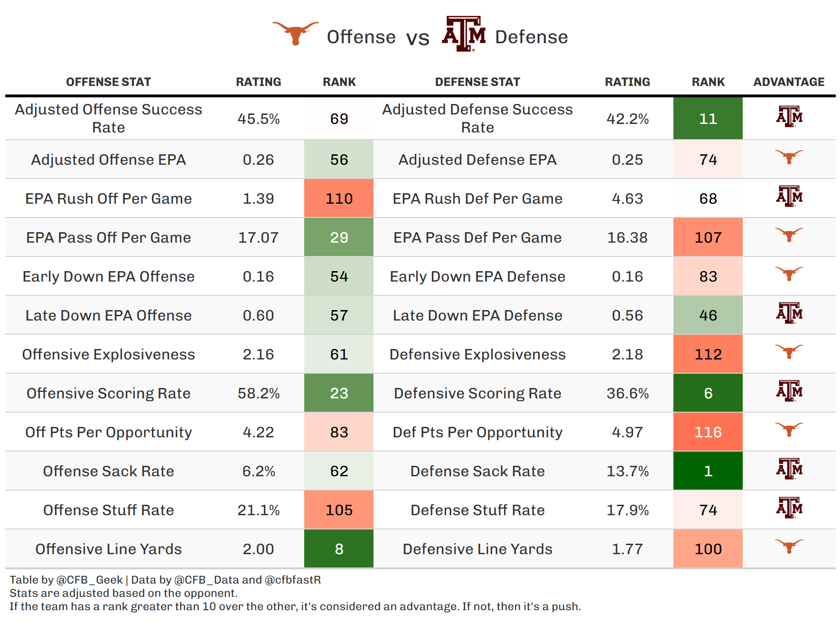Click the DEFENSE STAT column header

pyautogui.click(x=477, y=82)
